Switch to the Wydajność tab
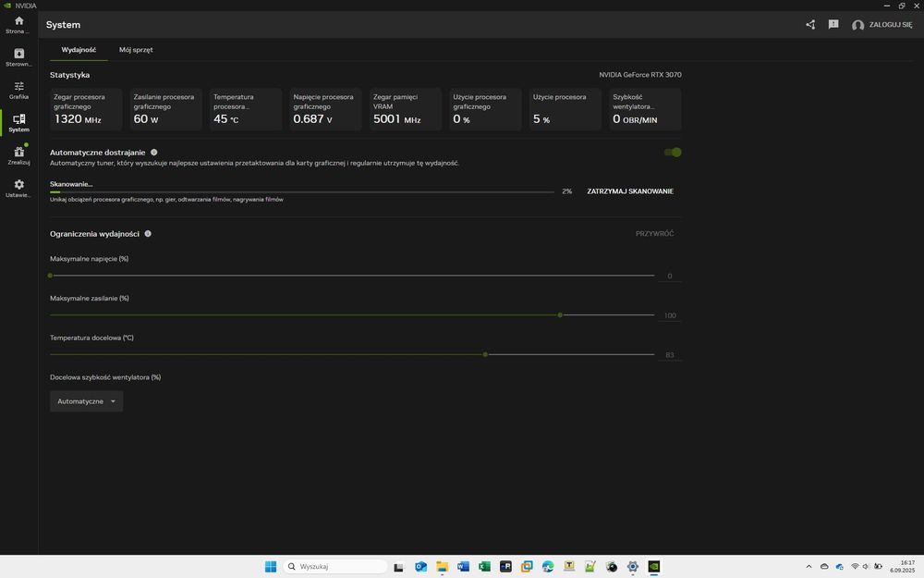The width and height of the screenshot is (924, 578). point(79,50)
